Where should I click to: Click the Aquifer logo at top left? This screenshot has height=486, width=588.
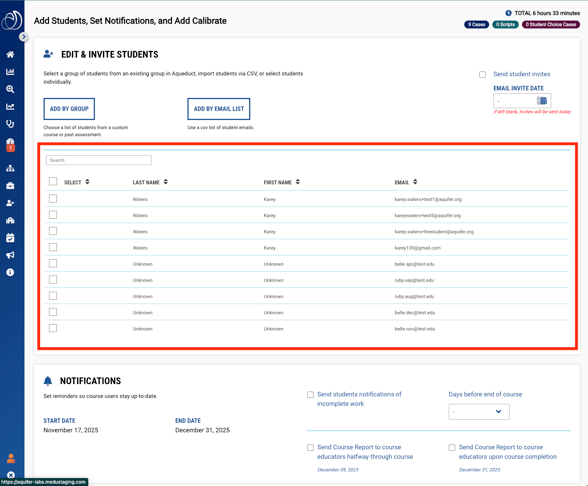pyautogui.click(x=12, y=20)
